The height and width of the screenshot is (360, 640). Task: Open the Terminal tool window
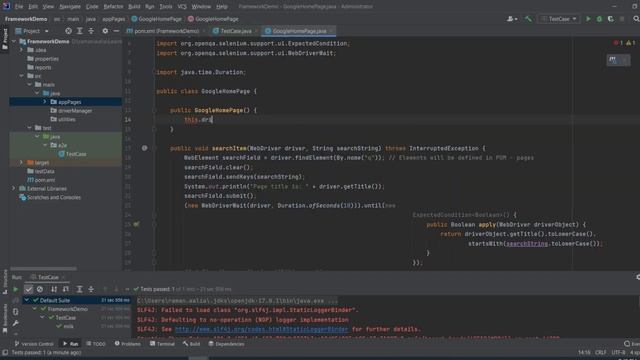pos(162,344)
